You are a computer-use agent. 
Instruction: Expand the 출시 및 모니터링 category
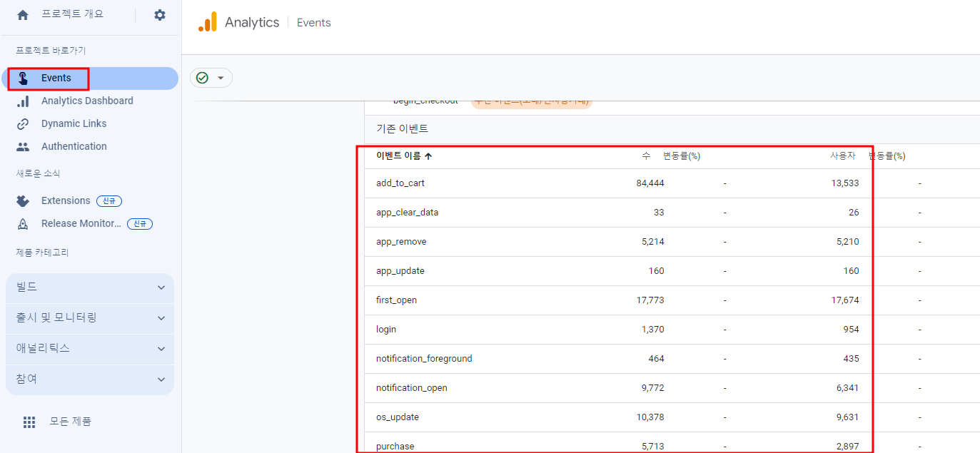90,318
